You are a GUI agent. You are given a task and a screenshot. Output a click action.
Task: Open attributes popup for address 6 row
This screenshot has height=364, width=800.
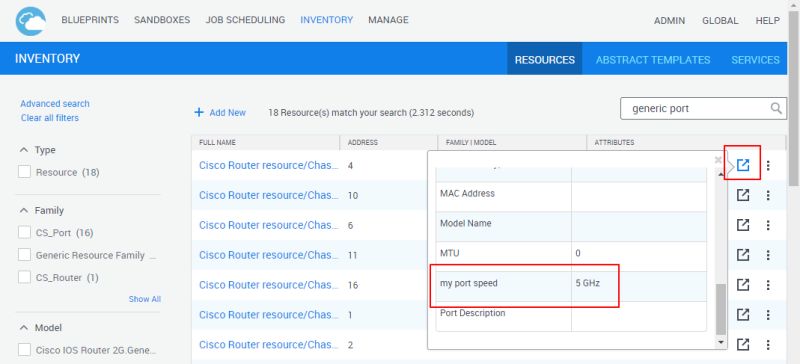(743, 225)
